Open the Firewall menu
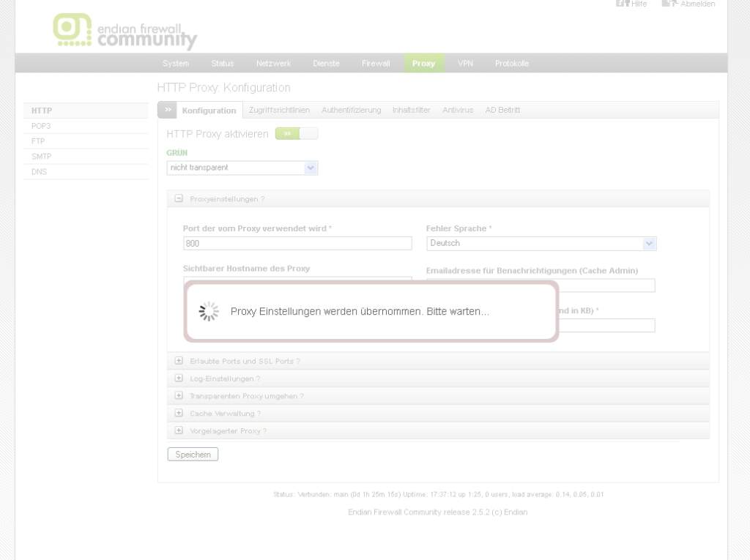 coord(376,64)
